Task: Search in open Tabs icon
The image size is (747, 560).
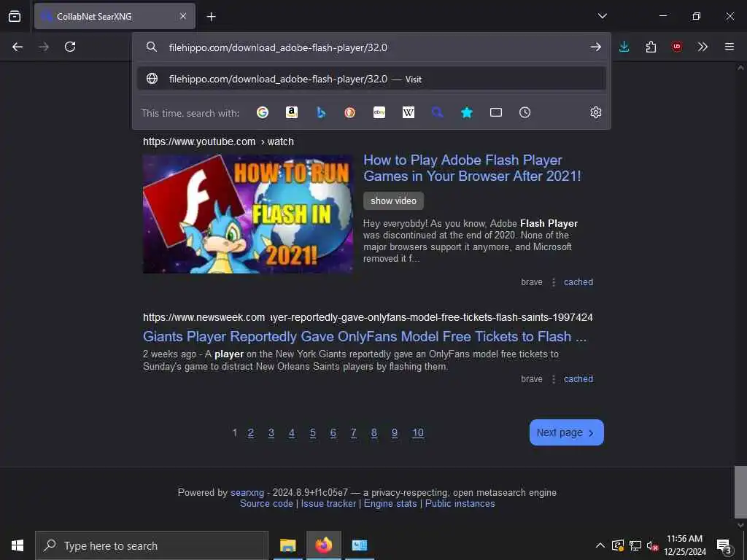Action: 496,112
